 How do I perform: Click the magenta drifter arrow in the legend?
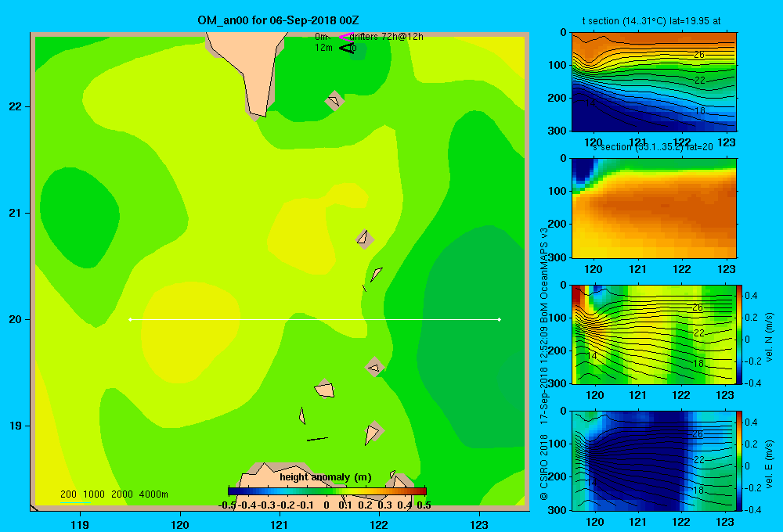pos(345,37)
